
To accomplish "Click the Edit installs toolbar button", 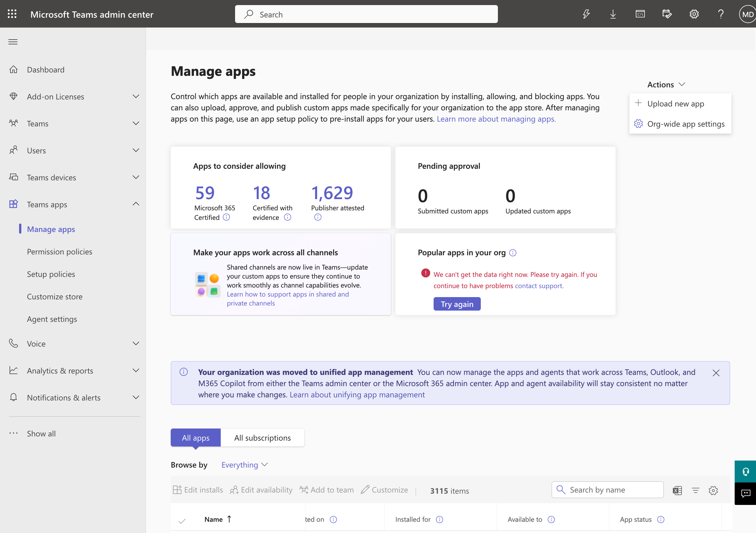I will pos(198,490).
